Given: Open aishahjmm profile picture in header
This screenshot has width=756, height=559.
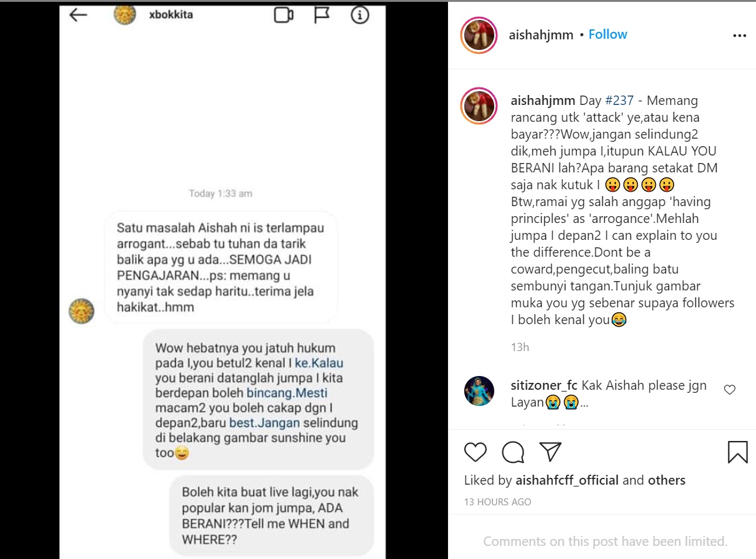Looking at the screenshot, I should pos(479,35).
